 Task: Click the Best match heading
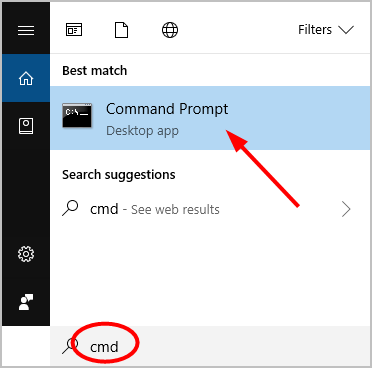(95, 71)
